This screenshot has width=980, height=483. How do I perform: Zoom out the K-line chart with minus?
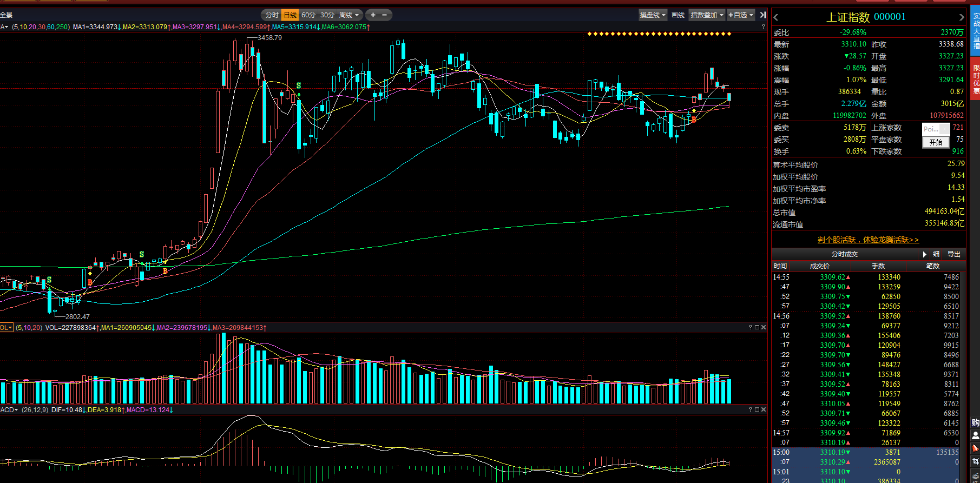pyautogui.click(x=385, y=15)
